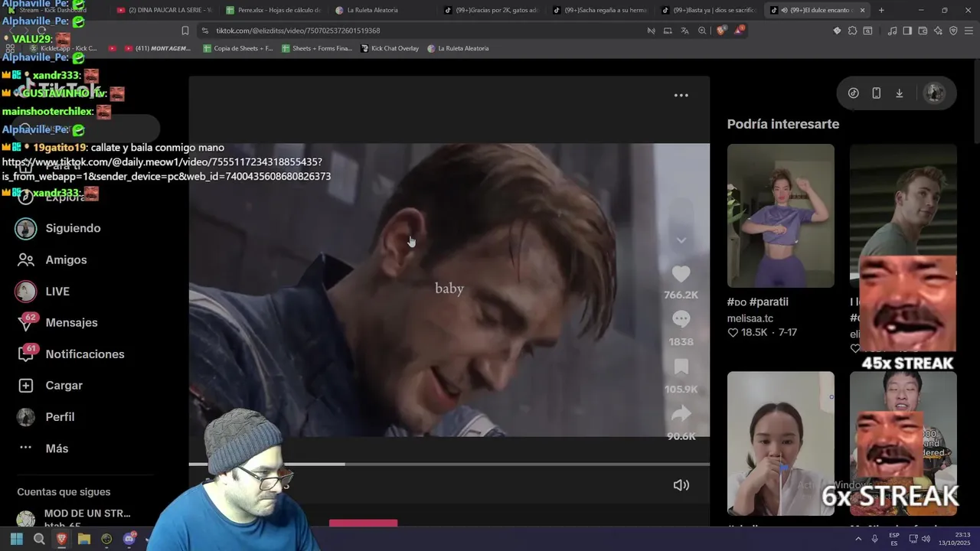Open the MOD DE UN STR... followed account
Image resolution: width=980 pixels, height=551 pixels.
click(x=73, y=518)
